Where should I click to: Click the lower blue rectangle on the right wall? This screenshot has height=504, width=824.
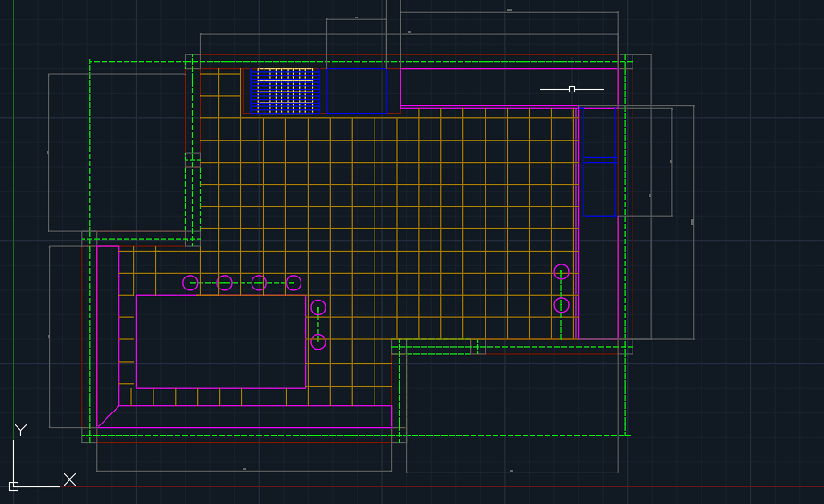[600, 188]
